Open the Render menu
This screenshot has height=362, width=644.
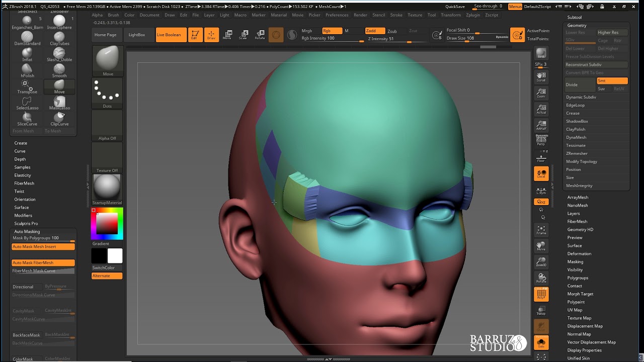pyautogui.click(x=360, y=15)
